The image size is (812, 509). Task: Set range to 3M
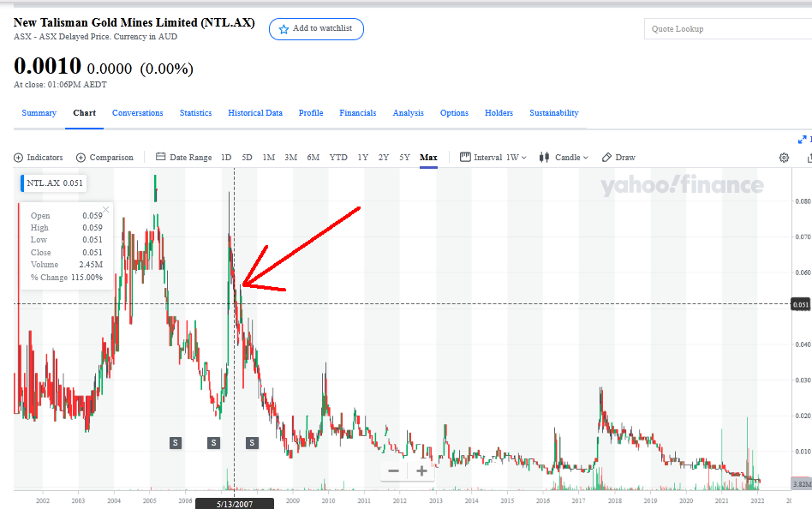pos(290,158)
